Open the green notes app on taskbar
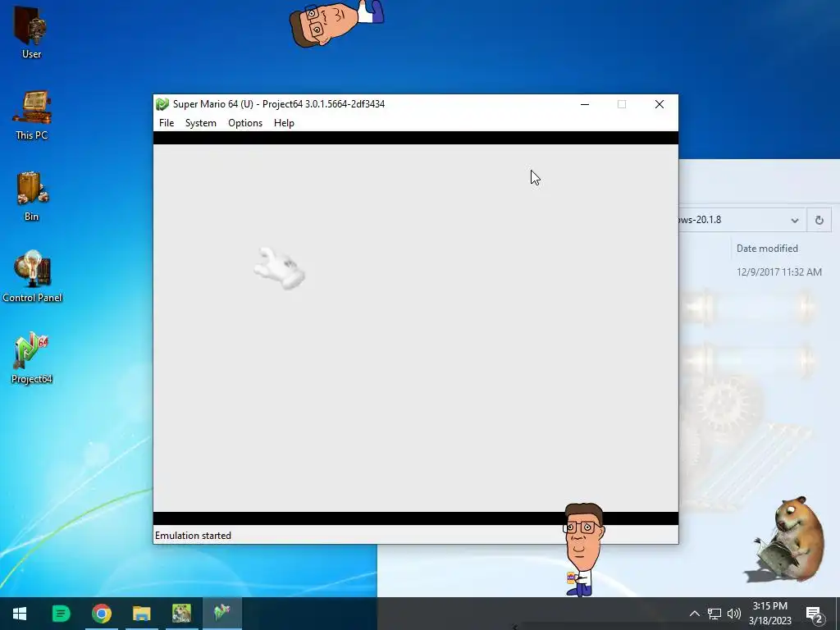 (x=61, y=614)
